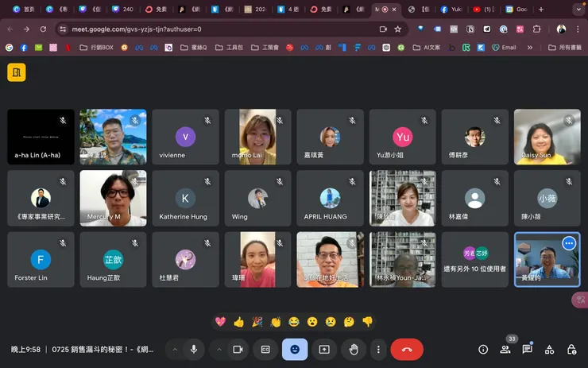The height and width of the screenshot is (368, 588).
Task: Switch to the tab labeled 4 週
Action: coord(289,10)
